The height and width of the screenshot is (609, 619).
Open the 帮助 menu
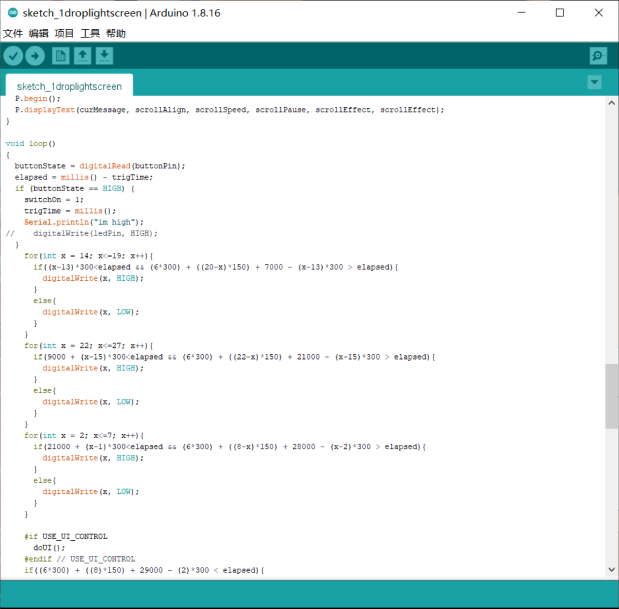(x=116, y=33)
